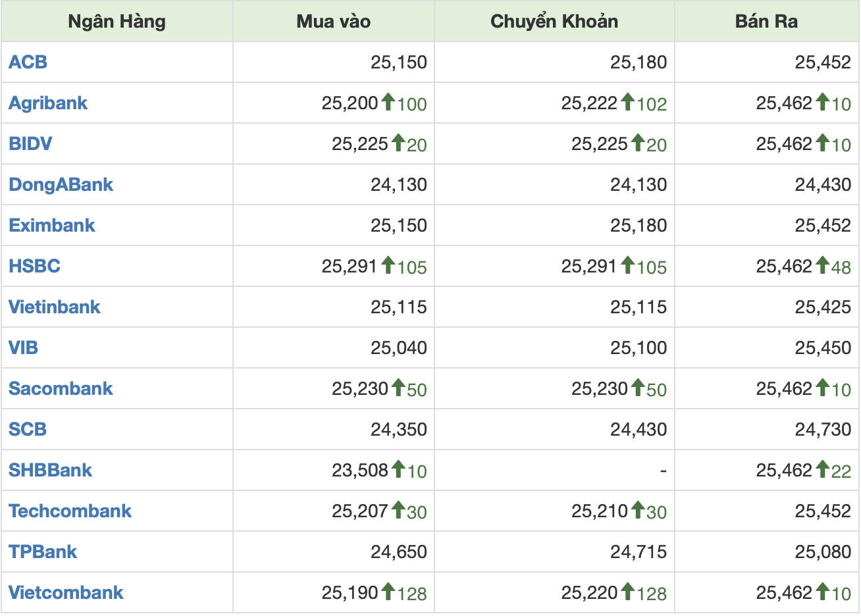Click the Ngân Hàng column header
The height and width of the screenshot is (616, 861).
(117, 21)
